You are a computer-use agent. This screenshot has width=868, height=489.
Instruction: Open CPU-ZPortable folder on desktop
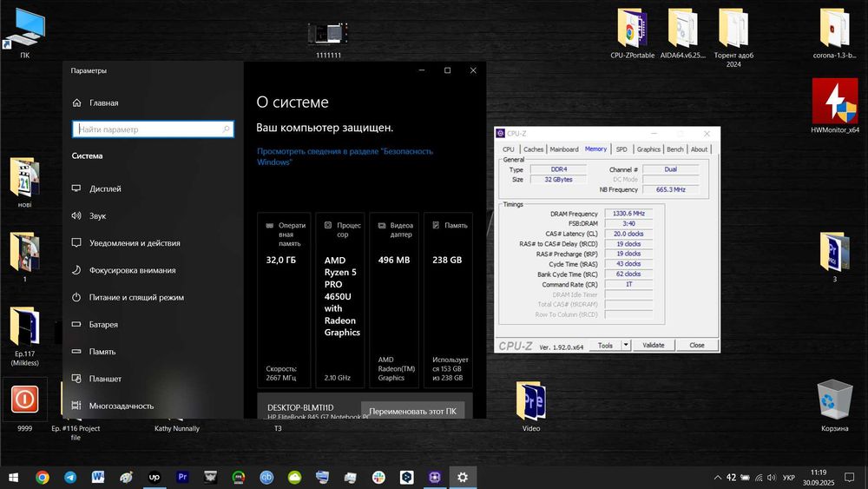(632, 33)
